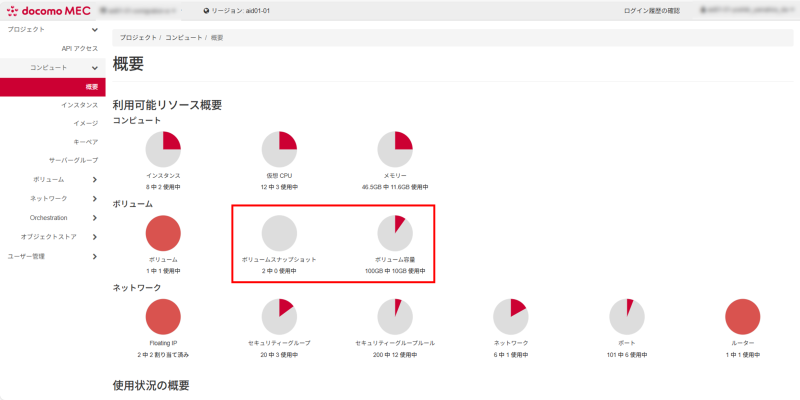Click the 仮想 CPU usage pie chart
Image resolution: width=800 pixels, height=400 pixels.
pyautogui.click(x=280, y=149)
